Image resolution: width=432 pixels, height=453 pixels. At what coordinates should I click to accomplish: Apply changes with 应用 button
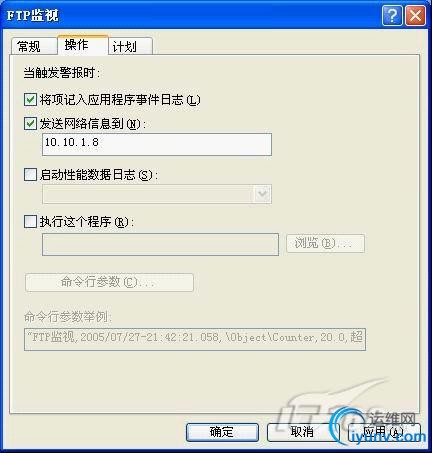pos(384,432)
